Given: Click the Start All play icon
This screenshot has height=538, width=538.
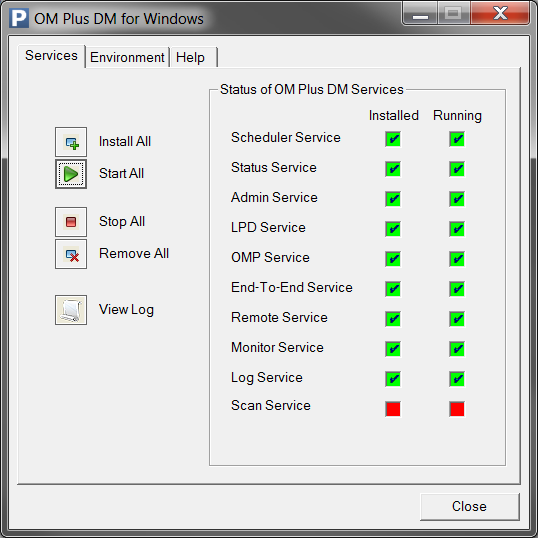Looking at the screenshot, I should point(71,174).
